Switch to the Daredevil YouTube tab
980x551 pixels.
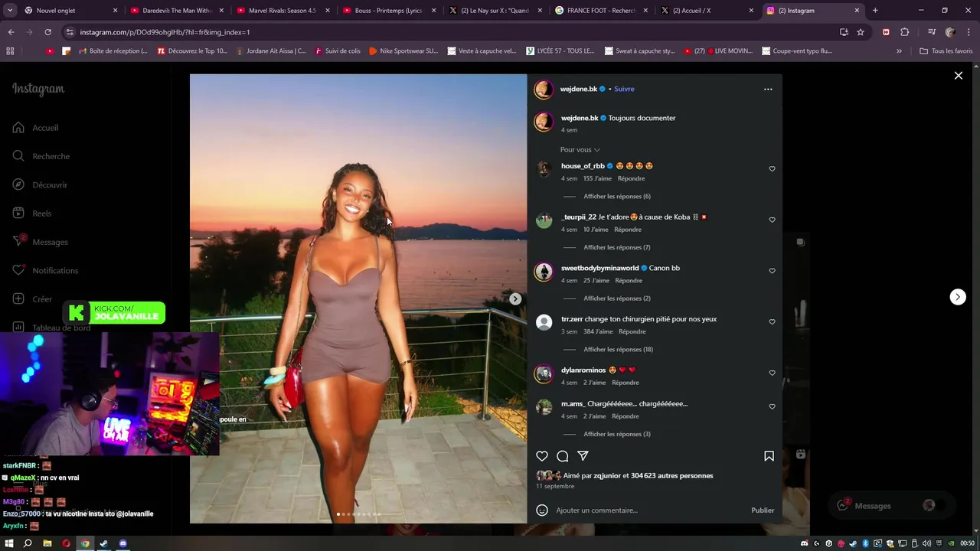click(x=175, y=11)
